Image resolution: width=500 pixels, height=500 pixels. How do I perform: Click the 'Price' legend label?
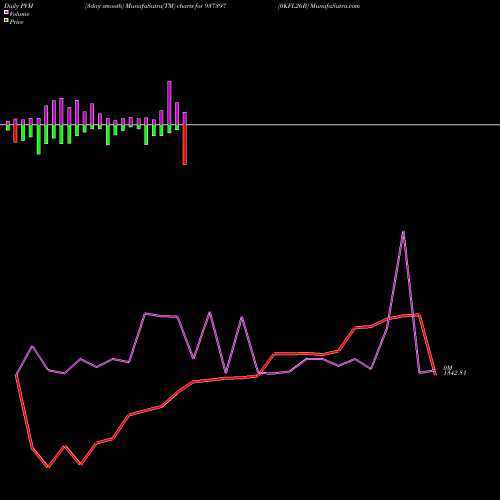coord(16,22)
